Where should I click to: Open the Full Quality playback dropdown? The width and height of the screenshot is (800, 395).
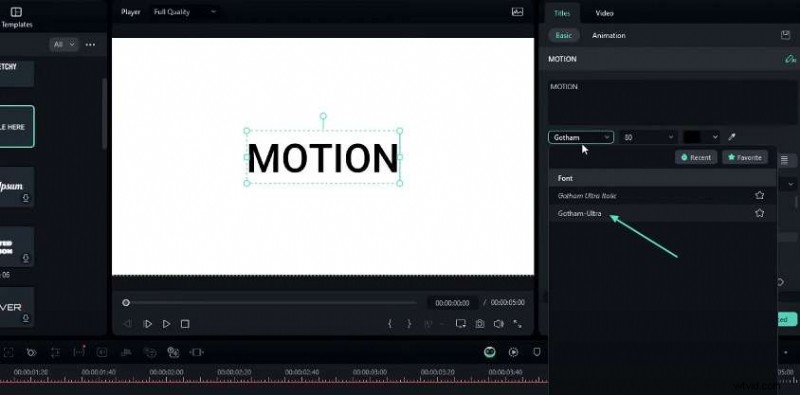[x=185, y=12]
